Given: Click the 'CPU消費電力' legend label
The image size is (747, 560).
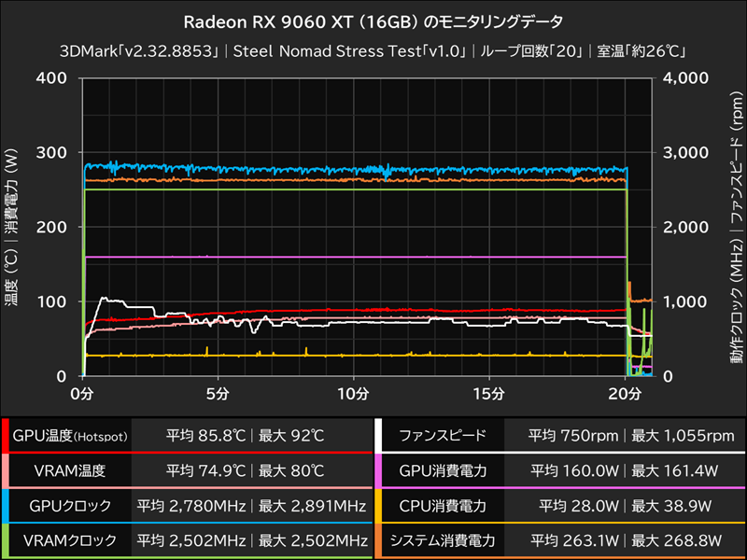Looking at the screenshot, I should point(443,506).
